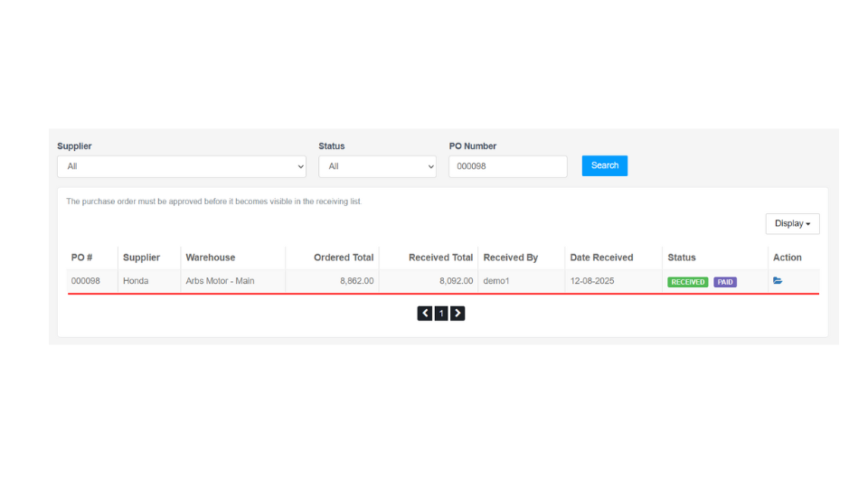Sort by the Date Received column header
Viewport: 868px width, 488px height.
601,258
